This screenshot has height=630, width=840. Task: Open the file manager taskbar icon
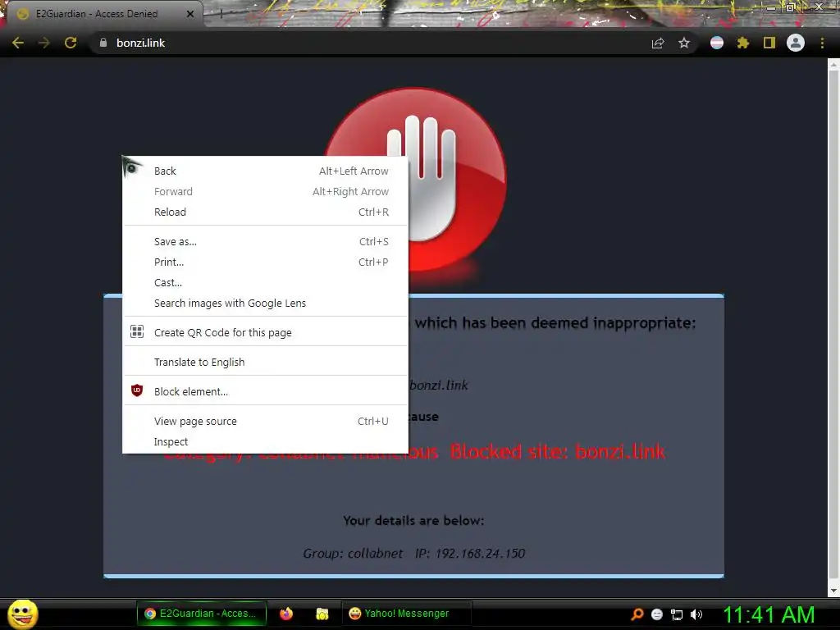point(322,614)
